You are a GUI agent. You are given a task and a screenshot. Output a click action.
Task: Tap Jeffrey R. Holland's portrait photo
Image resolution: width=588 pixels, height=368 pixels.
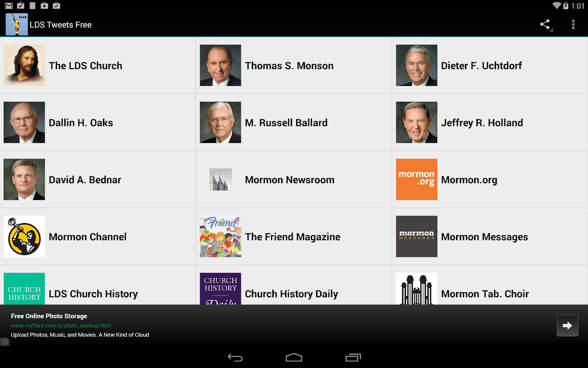(x=417, y=122)
